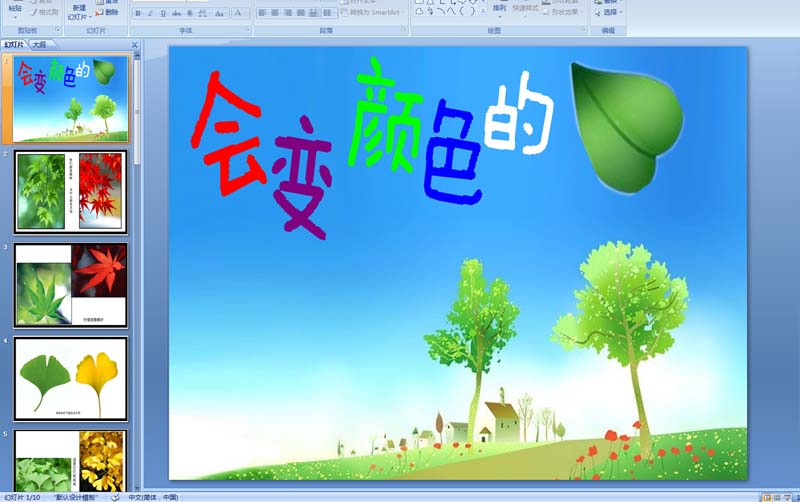Open 选择 select dropdown in editing group
Screen dimensions: 800x502
[x=608, y=12]
